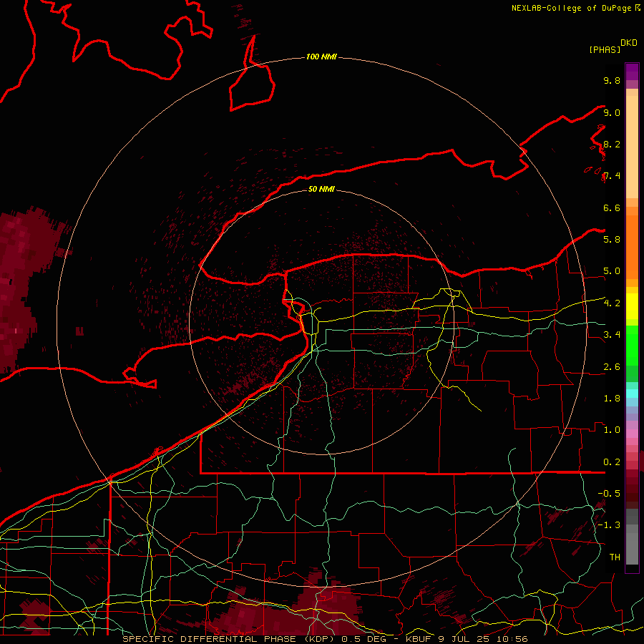Select the 2.6 scale value

(x=612, y=367)
